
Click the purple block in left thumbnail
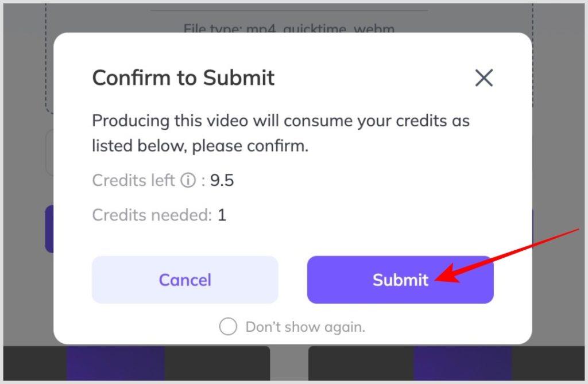115,363
